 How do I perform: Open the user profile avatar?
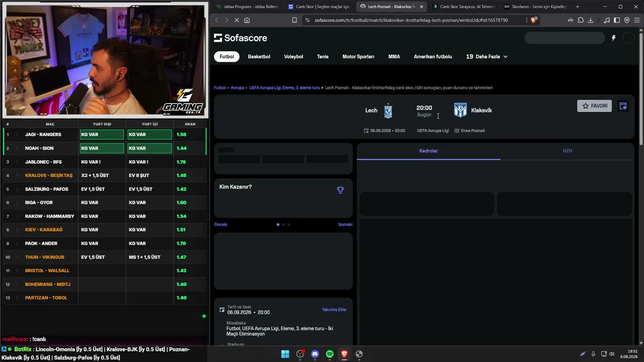(628, 38)
